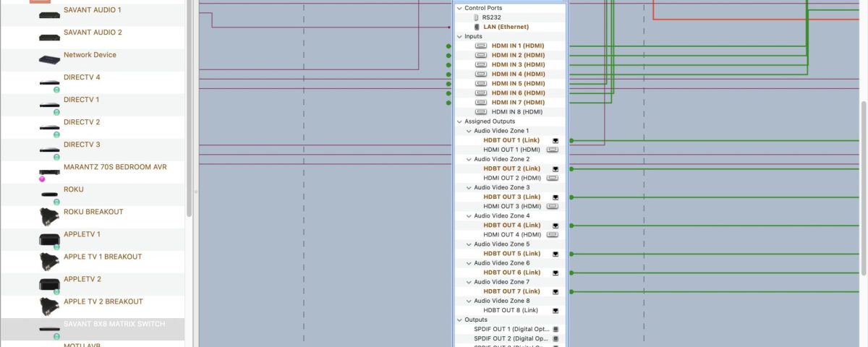The height and width of the screenshot is (347, 868).
Task: Collapse Audio Video Zone 4
Action: click(468, 216)
